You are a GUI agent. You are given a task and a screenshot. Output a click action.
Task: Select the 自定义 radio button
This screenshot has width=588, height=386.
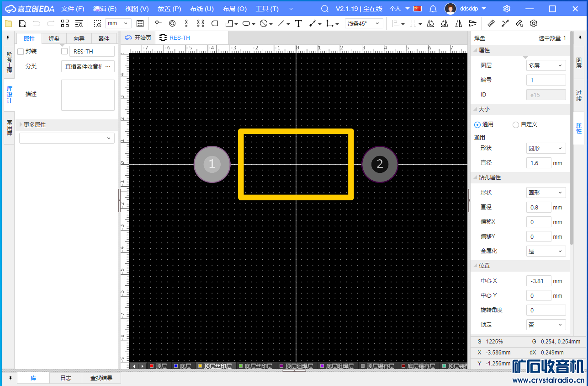point(516,124)
